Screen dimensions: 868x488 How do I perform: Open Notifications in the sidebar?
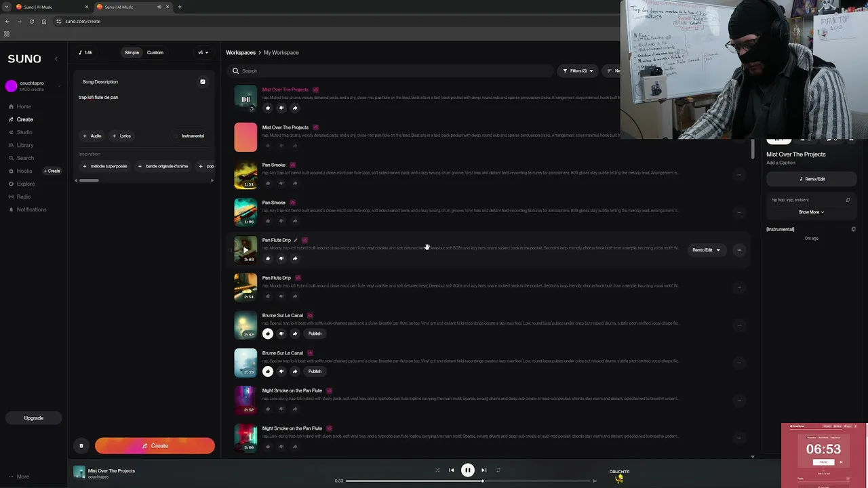(x=31, y=209)
